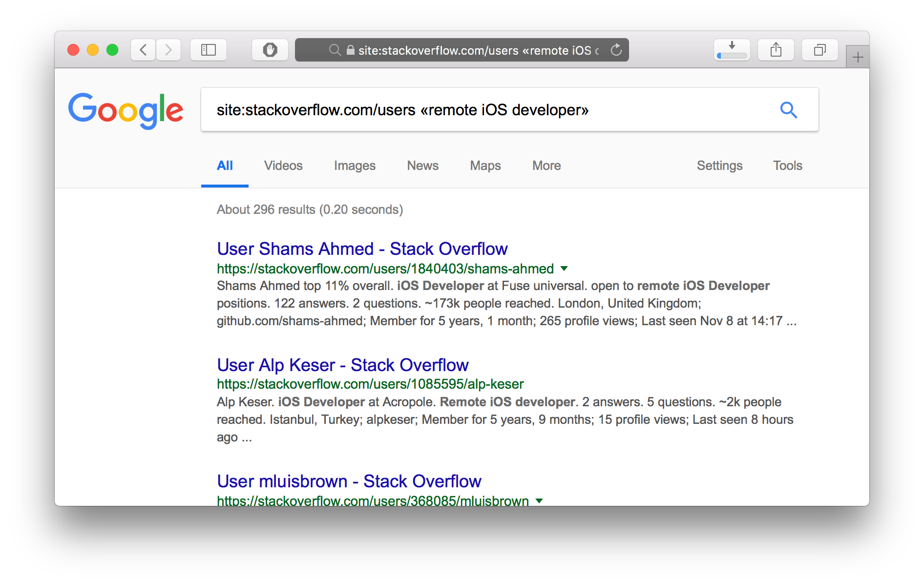Click the shams-ahmed green URL
The image size is (924, 584).
(x=385, y=269)
